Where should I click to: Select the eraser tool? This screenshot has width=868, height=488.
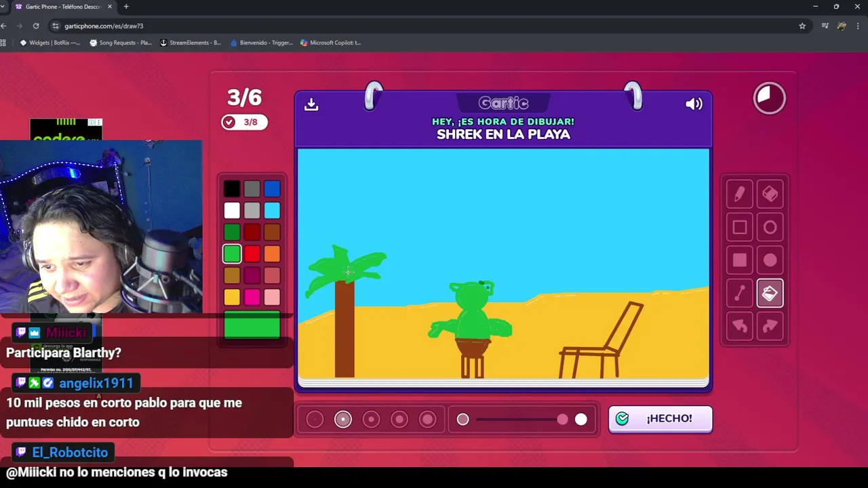(x=770, y=195)
